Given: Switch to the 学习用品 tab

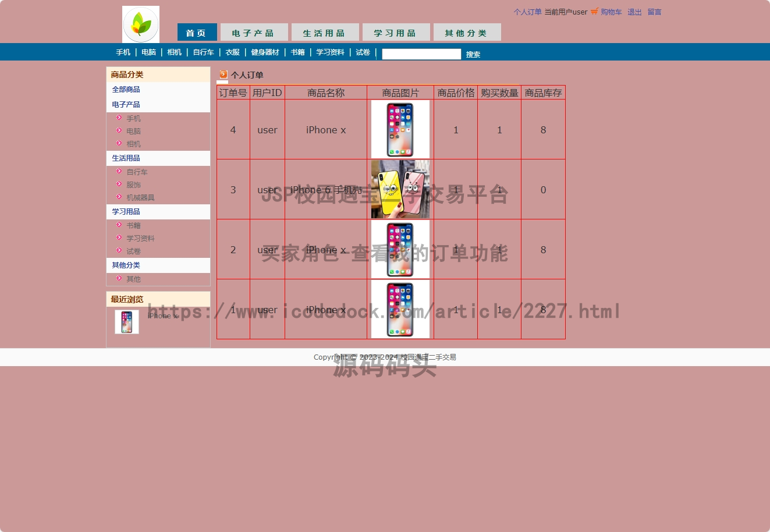Looking at the screenshot, I should (x=396, y=33).
